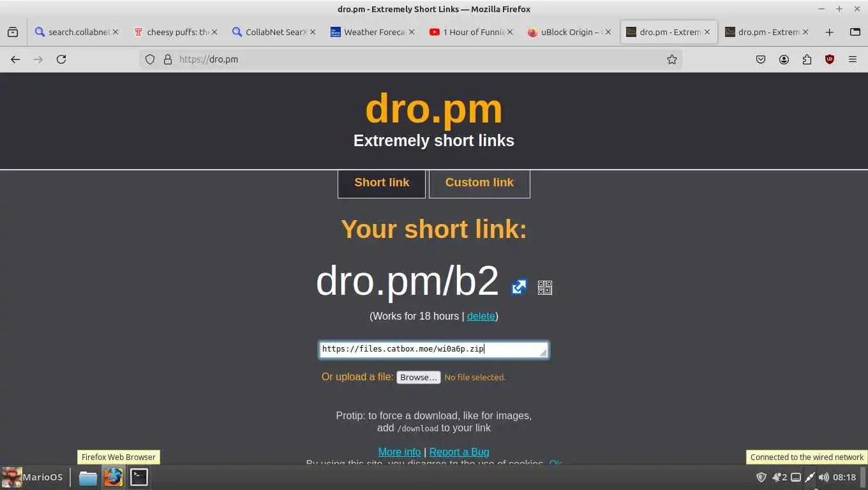868x490 pixels.
Task: Open the Extensions puzzle icon
Action: click(807, 59)
